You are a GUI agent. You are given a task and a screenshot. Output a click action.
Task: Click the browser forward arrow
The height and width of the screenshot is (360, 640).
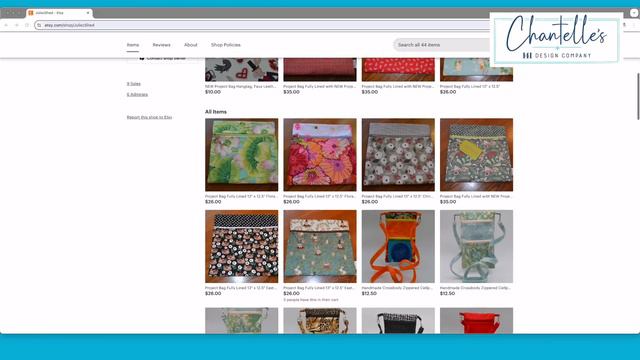click(17, 25)
